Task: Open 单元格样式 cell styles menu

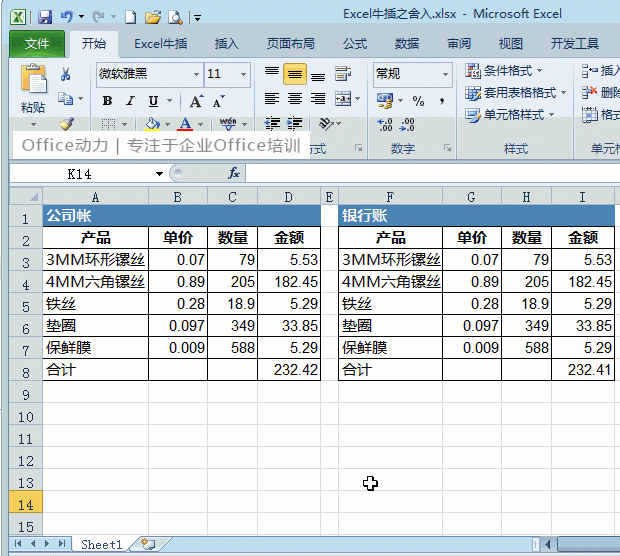Action: tap(510, 115)
